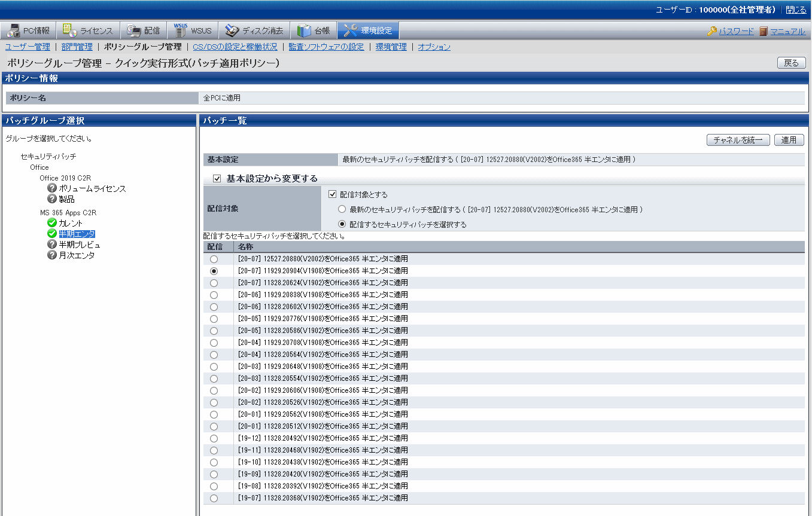Click the 配信 toolbar icon
The image size is (812, 516).
(x=133, y=31)
